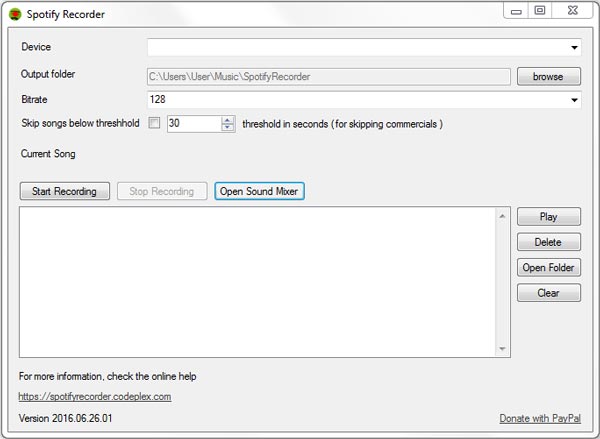The width and height of the screenshot is (600, 439).
Task: Open the spotifyrecorder.codeplex.com link
Action: (95, 397)
